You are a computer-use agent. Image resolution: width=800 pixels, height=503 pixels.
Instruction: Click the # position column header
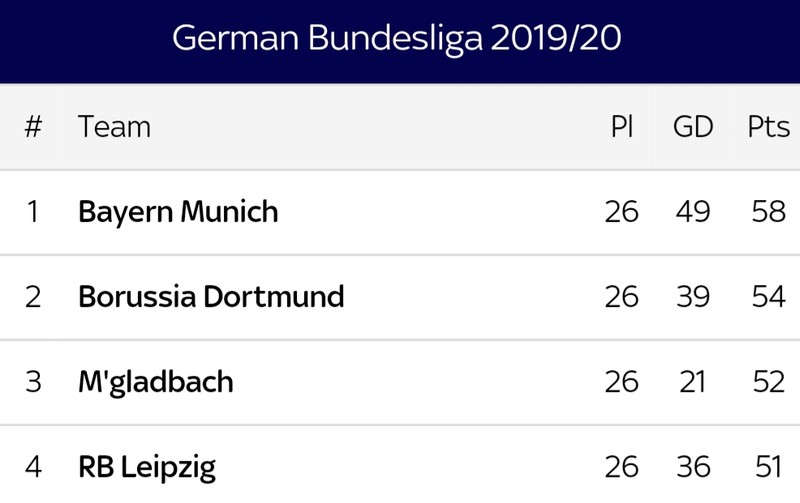click(33, 127)
